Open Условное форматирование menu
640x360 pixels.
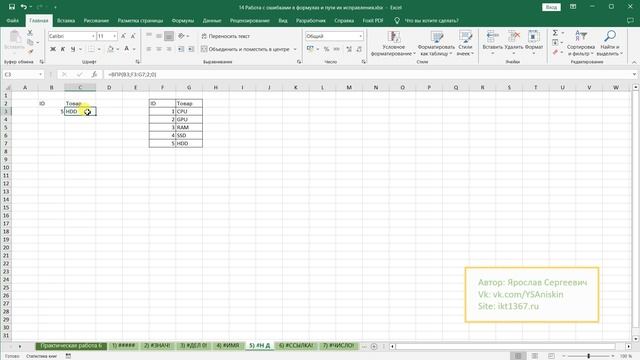[393, 43]
